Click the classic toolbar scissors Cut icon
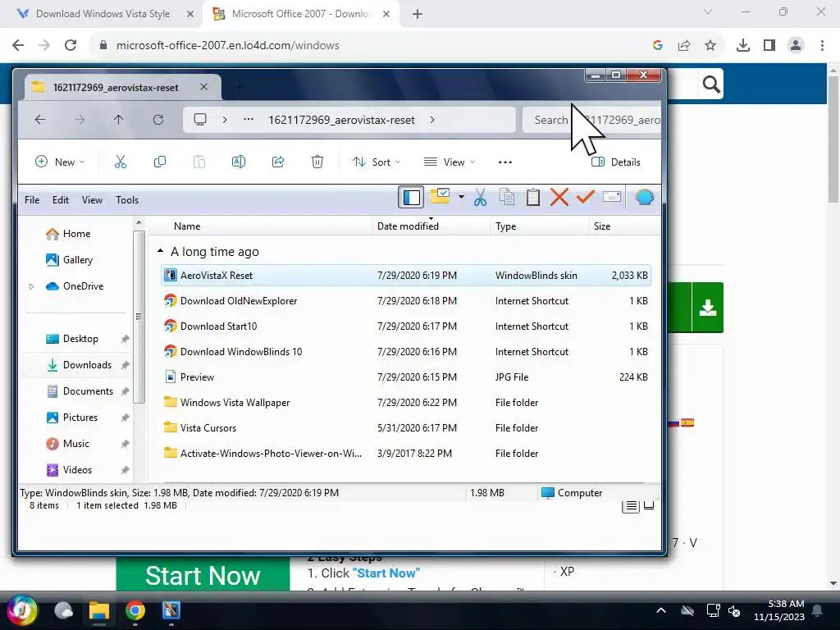 [x=480, y=198]
